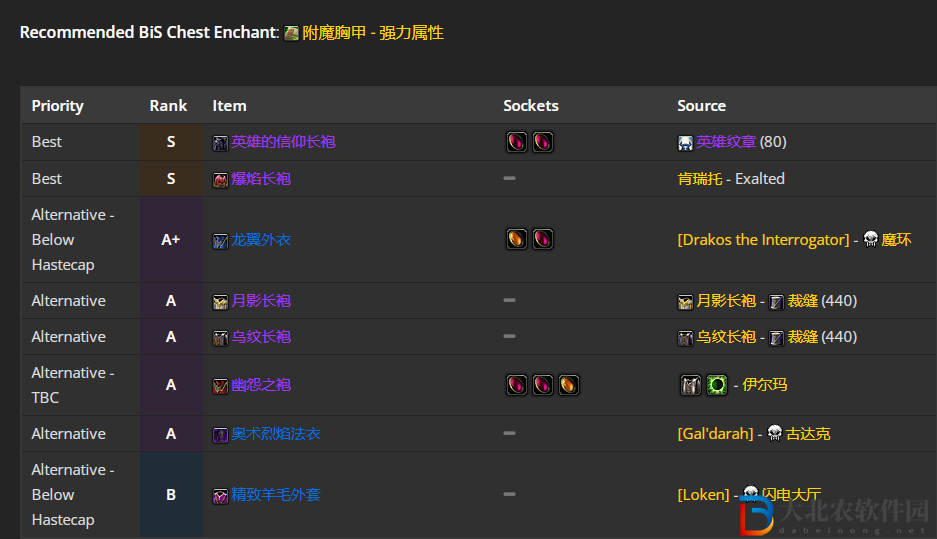Click the 爆焰长袍 red robe icon
This screenshot has width=937, height=539.
pyautogui.click(x=221, y=180)
